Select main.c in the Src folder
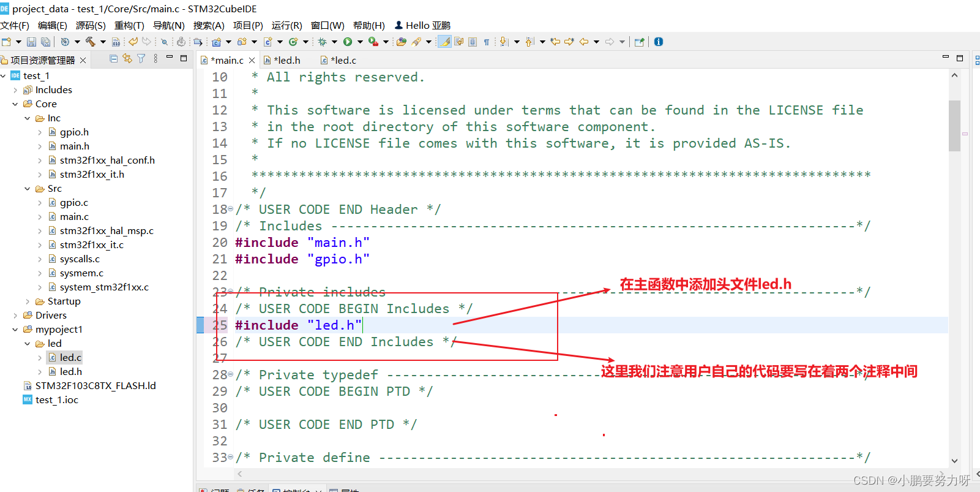 [74, 217]
